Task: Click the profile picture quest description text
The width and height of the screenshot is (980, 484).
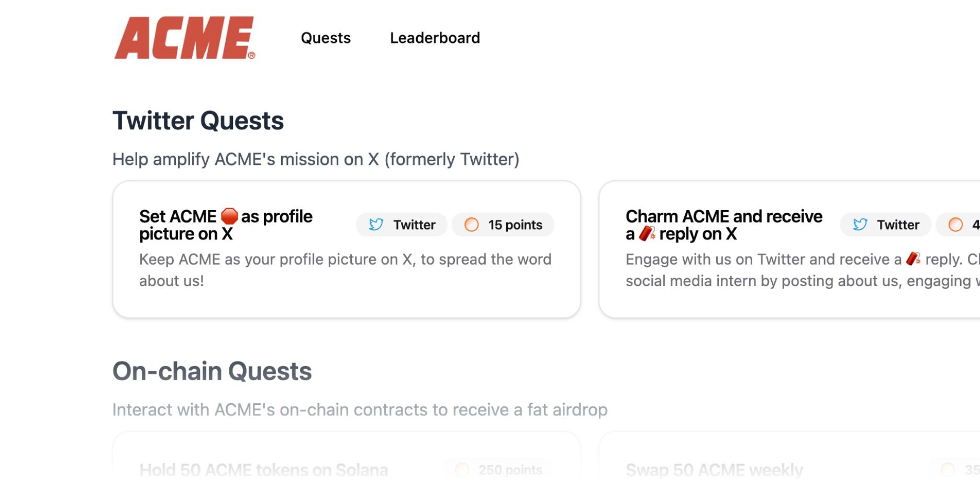Action: (346, 270)
